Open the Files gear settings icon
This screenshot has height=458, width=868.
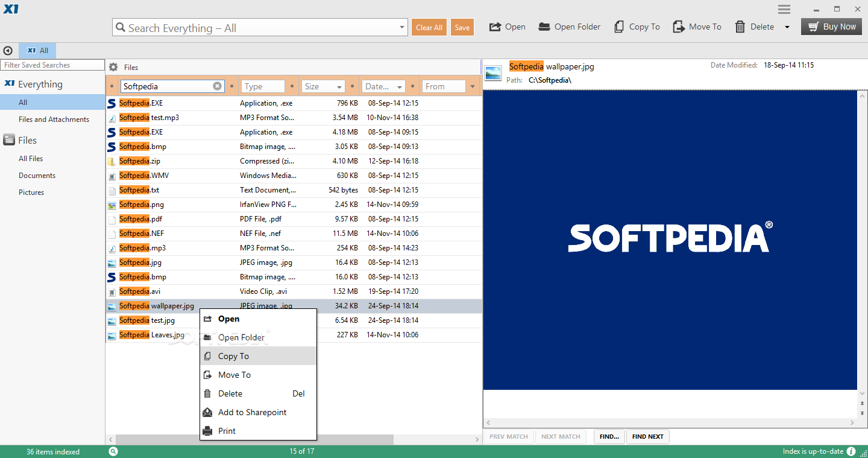coord(113,67)
